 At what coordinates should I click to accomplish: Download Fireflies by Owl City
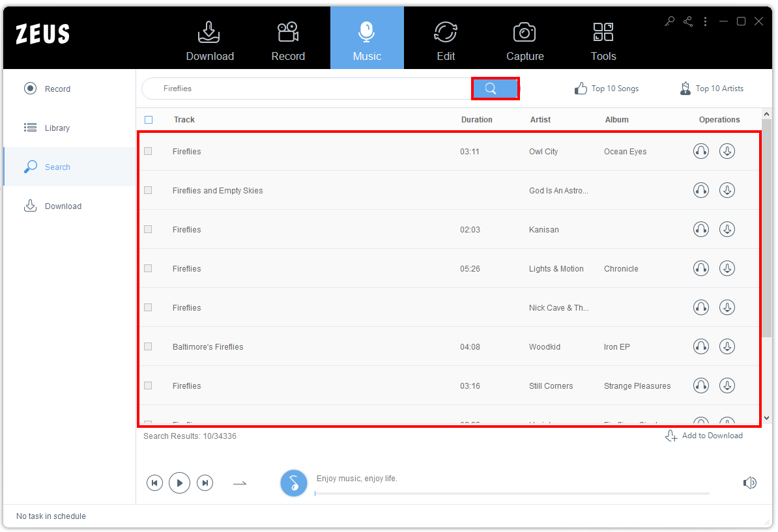click(727, 150)
